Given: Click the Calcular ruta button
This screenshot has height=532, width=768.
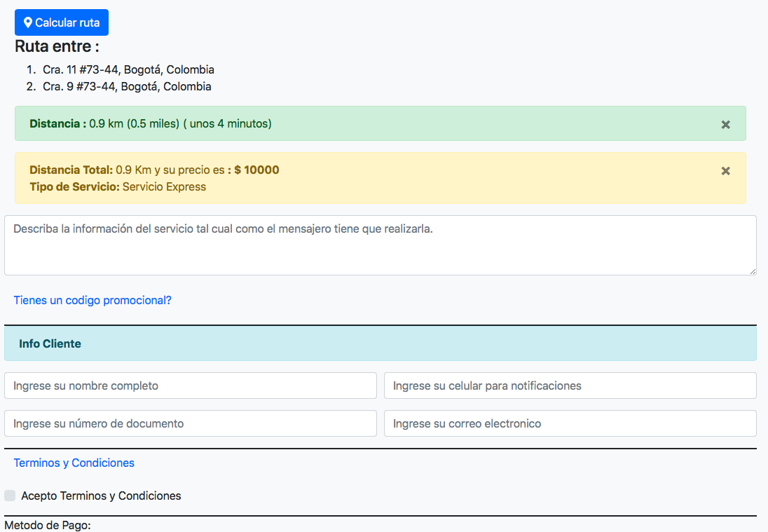Looking at the screenshot, I should click(x=62, y=22).
